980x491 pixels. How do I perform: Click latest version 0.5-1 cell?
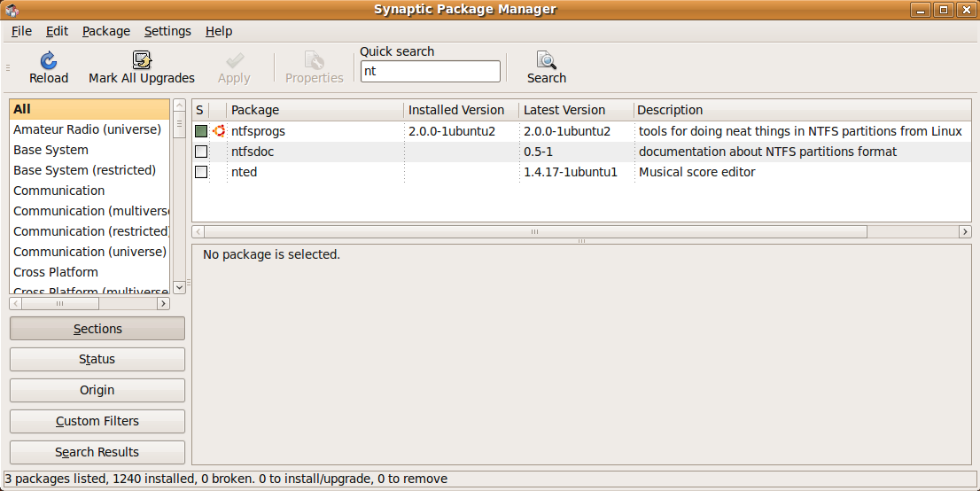[538, 152]
